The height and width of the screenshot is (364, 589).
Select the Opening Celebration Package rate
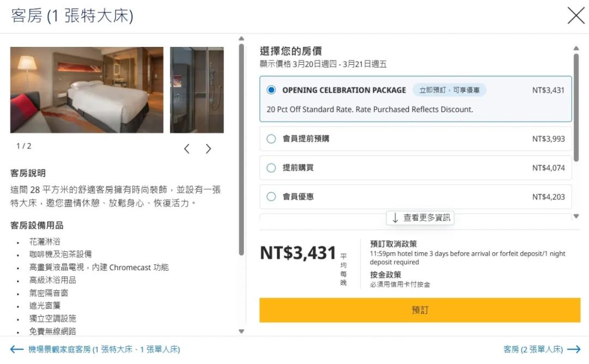(272, 90)
